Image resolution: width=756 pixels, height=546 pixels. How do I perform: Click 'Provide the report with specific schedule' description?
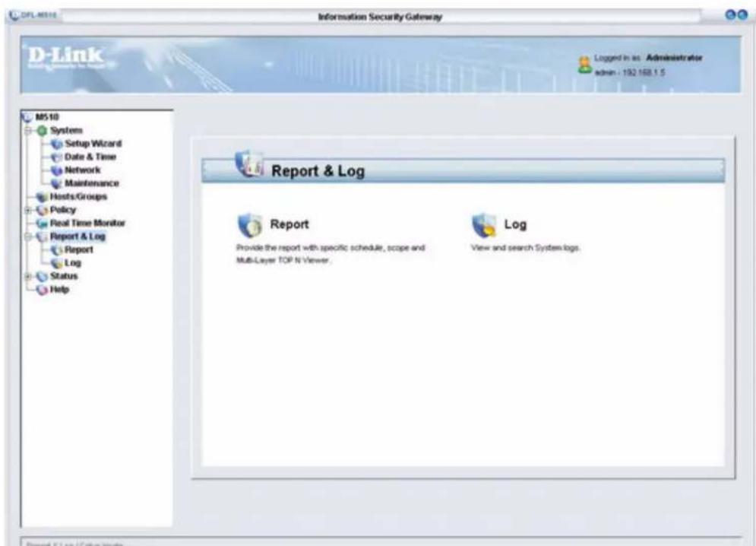click(331, 254)
